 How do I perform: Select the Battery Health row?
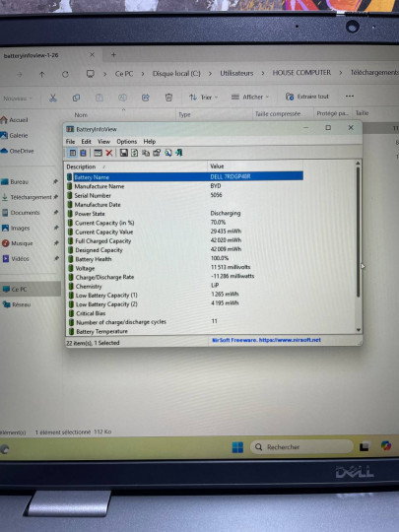(184, 258)
